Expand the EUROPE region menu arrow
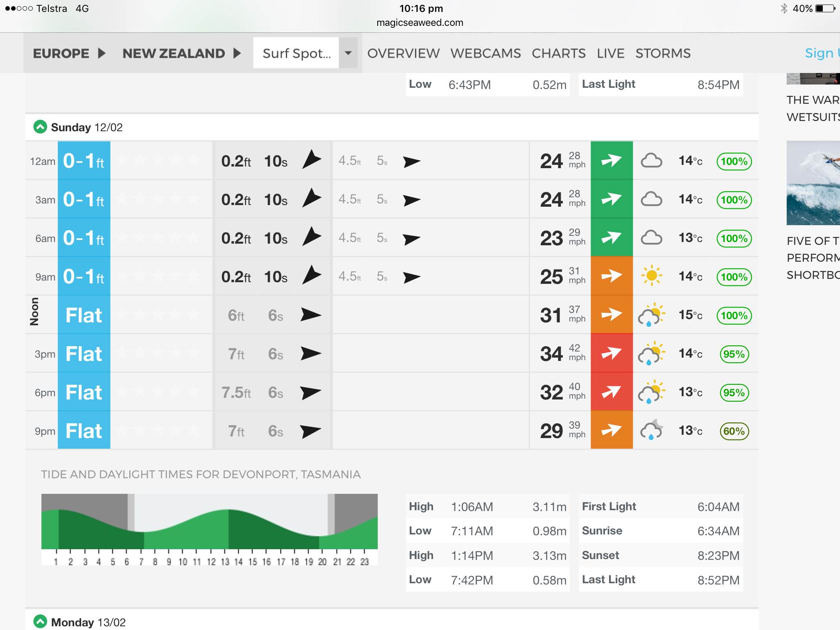Image resolution: width=840 pixels, height=630 pixels. (102, 53)
